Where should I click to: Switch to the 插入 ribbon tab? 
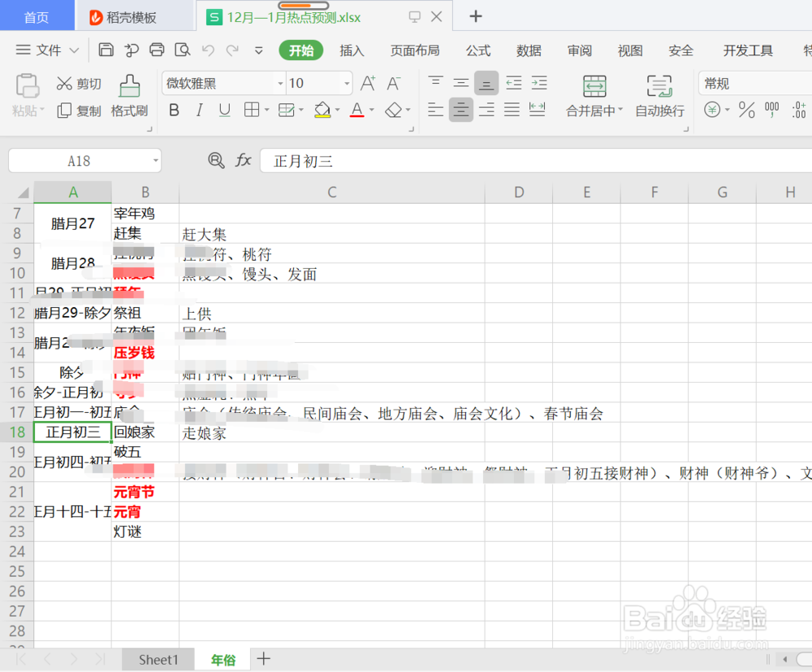pyautogui.click(x=352, y=50)
